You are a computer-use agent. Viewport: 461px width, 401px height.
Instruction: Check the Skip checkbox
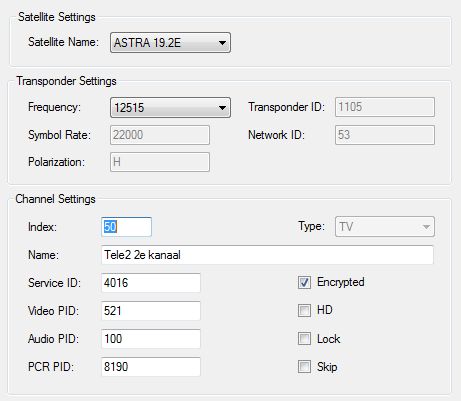click(304, 366)
